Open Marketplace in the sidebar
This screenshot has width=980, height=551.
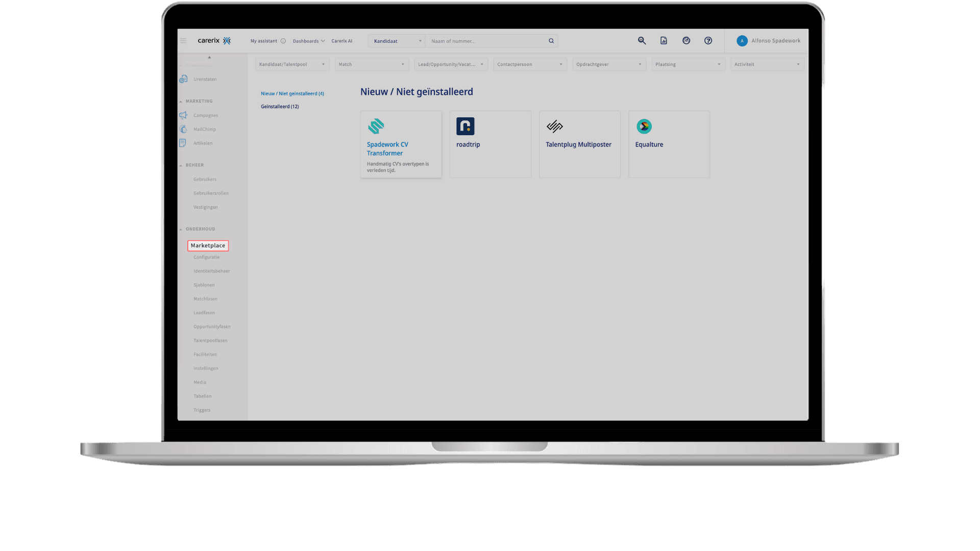(x=208, y=245)
